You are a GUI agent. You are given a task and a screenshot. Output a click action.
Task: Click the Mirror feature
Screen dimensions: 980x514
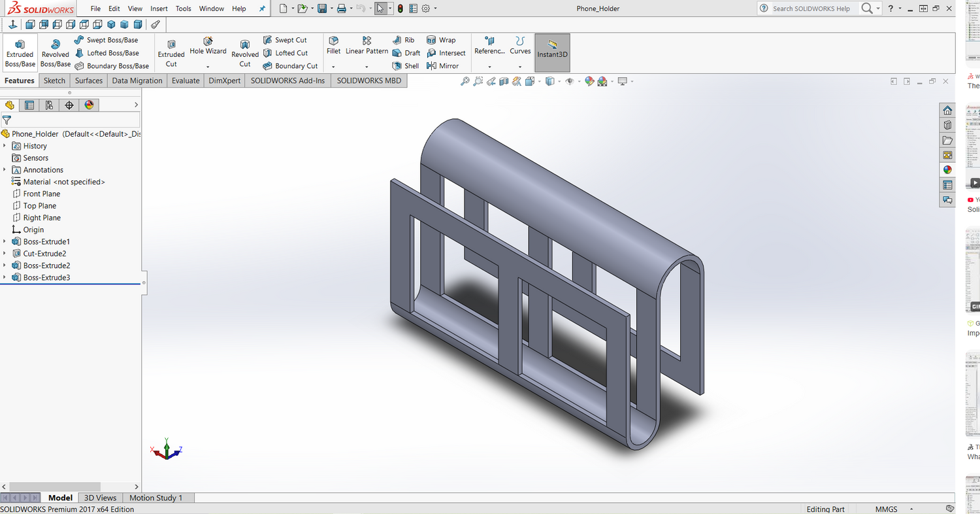pyautogui.click(x=442, y=66)
